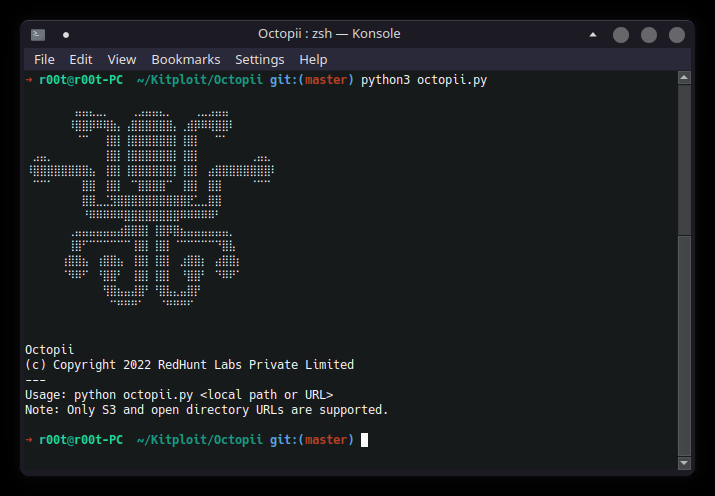
Task: Toggle the pin on all desktops dot
Action: point(66,34)
